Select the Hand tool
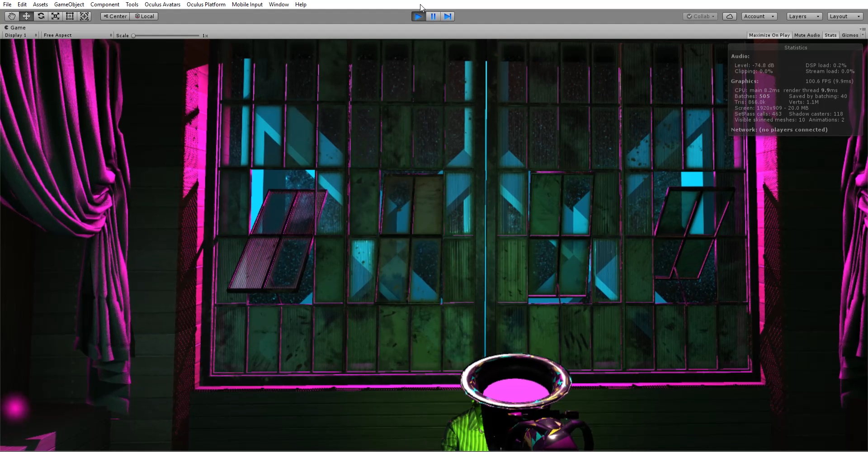 [12, 16]
